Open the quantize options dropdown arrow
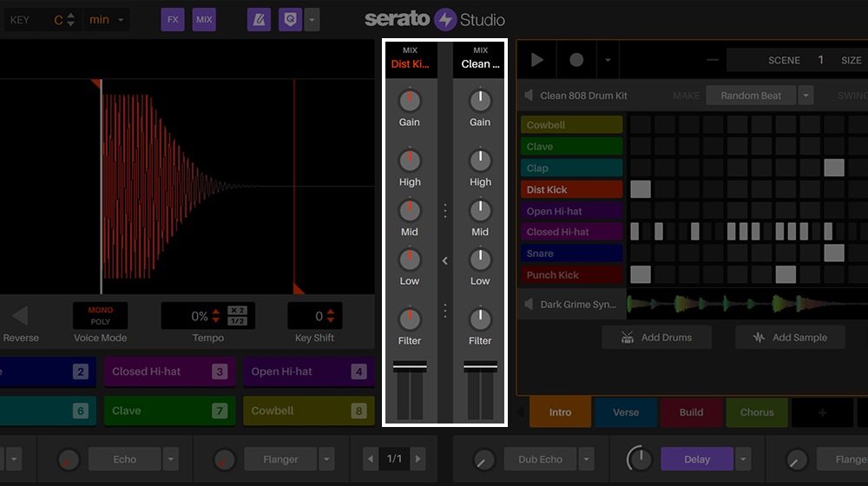 (x=312, y=19)
